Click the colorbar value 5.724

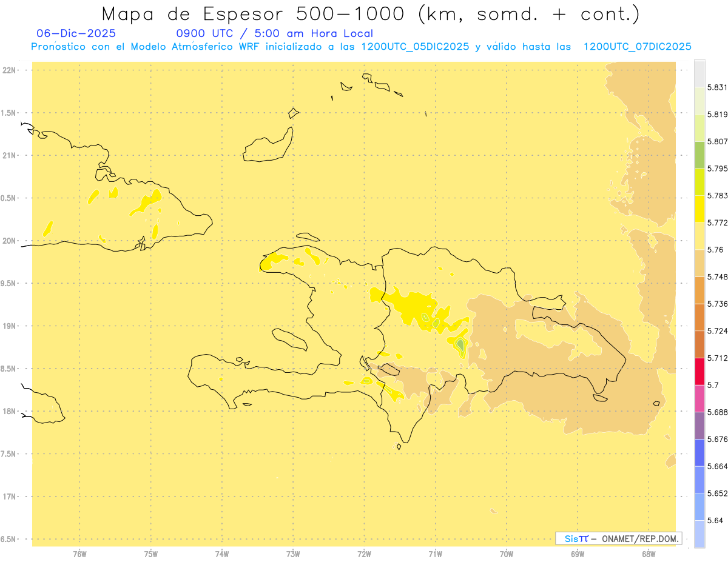718,331
